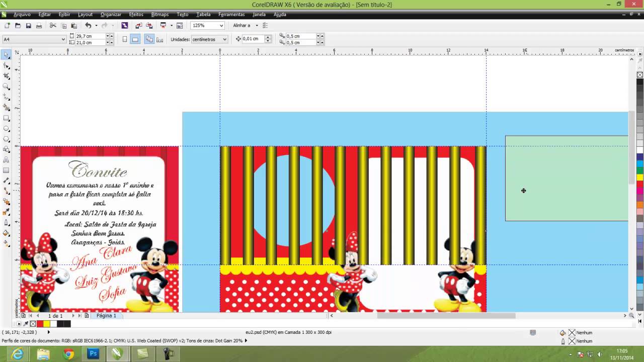Select the Text tool
Screen dimensions: 644x362
click(7, 160)
